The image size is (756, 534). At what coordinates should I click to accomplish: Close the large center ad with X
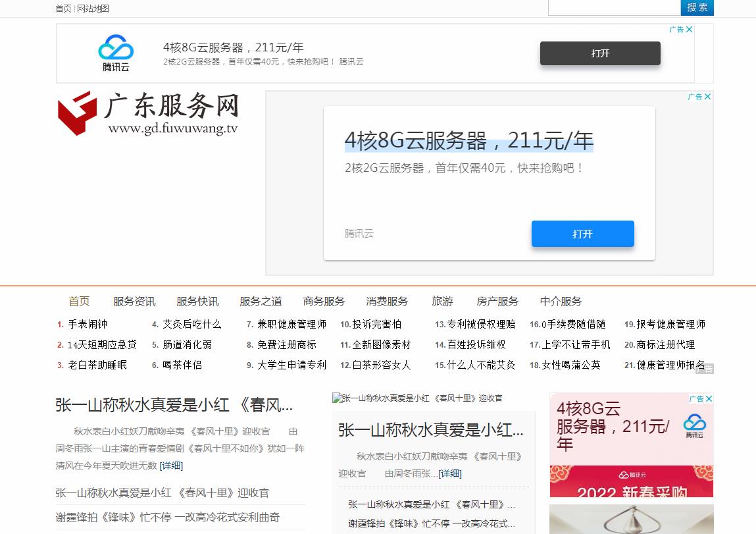708,97
